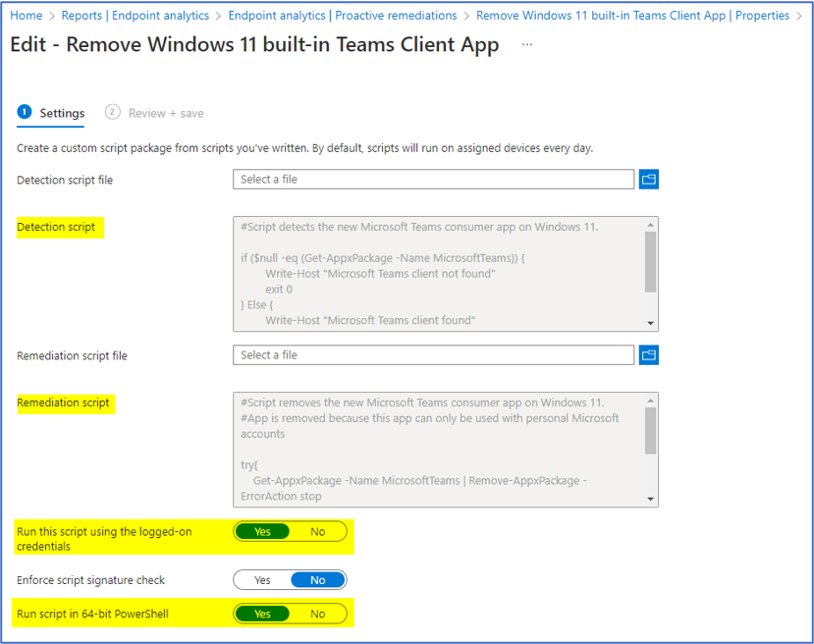This screenshot has height=644, width=814.
Task: Click the Detection script box scrollbar thumb
Action: click(650, 262)
